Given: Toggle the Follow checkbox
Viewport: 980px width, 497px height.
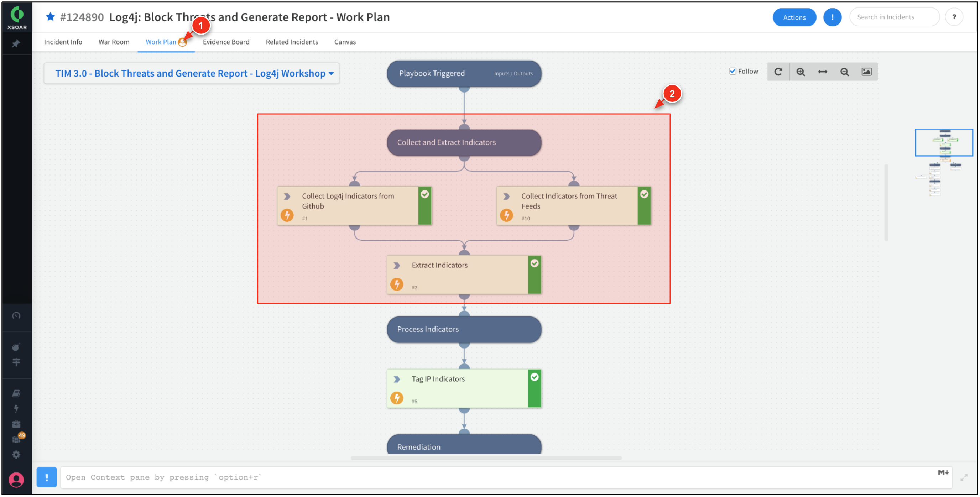Looking at the screenshot, I should 733,71.
